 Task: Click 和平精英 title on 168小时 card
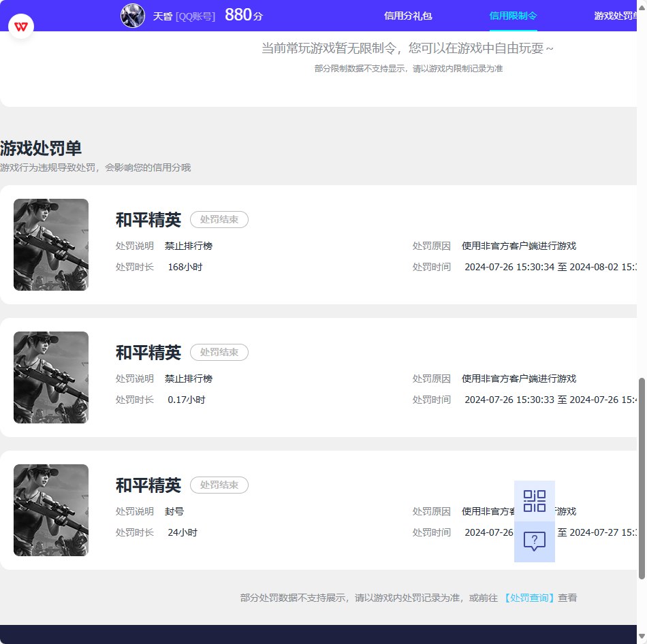point(148,220)
